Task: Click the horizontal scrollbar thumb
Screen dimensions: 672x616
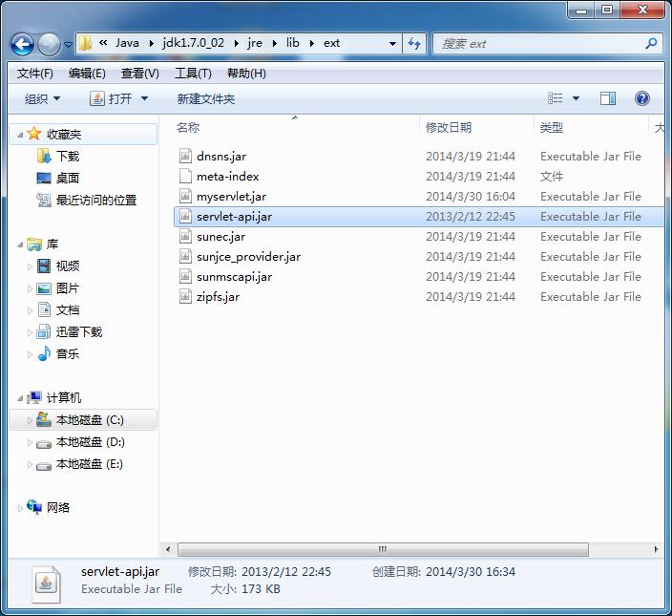Action: click(383, 549)
